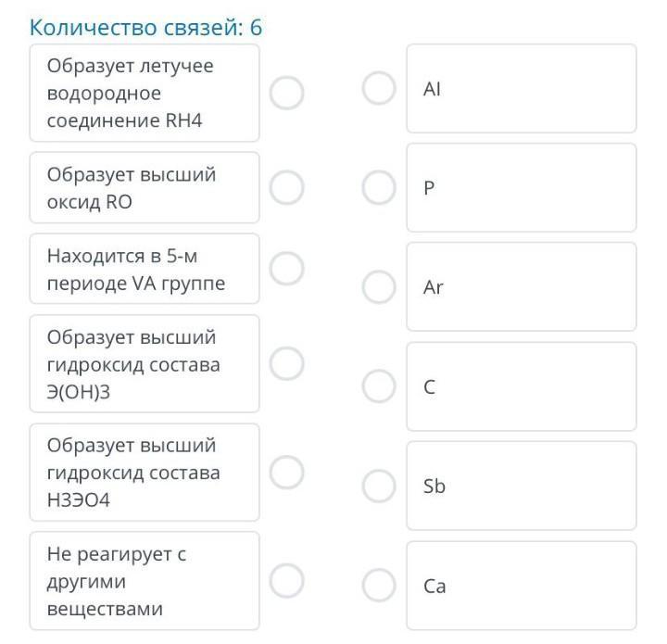667x644 pixels.
Task: Click the 'Образует летучее водородное соединение RH4' card
Action: [145, 93]
